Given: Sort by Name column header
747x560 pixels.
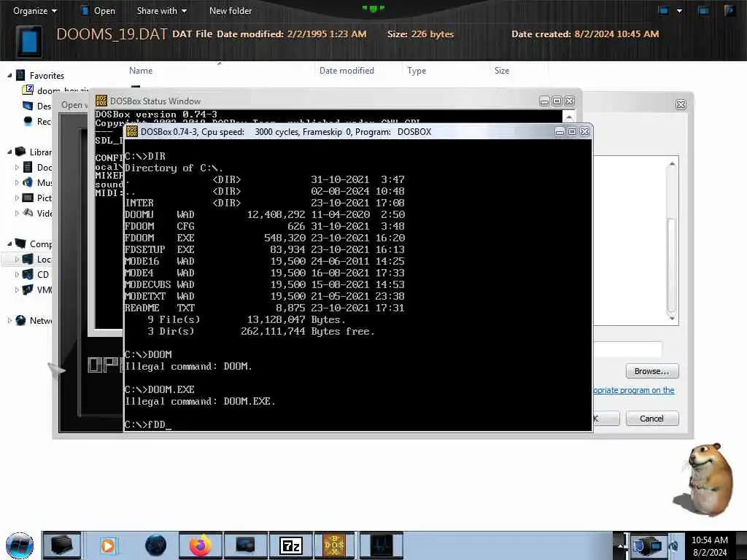Looking at the screenshot, I should point(141,71).
